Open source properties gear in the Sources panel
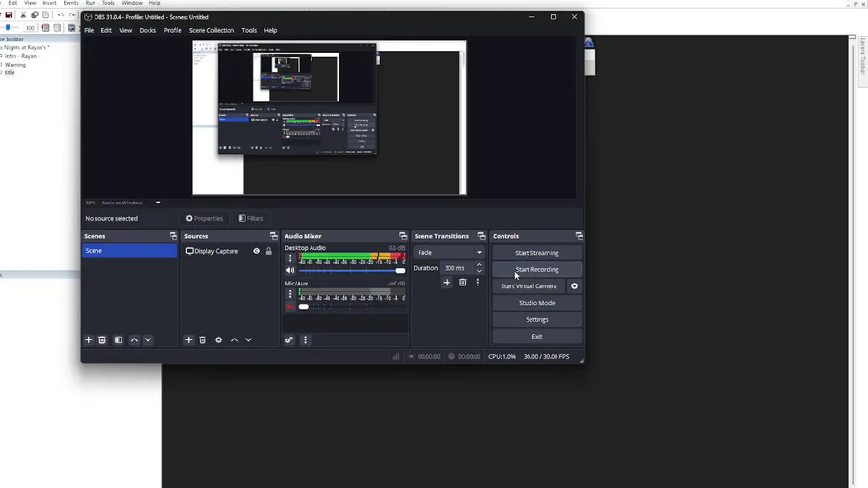Image resolution: width=868 pixels, height=488 pixels. point(219,339)
